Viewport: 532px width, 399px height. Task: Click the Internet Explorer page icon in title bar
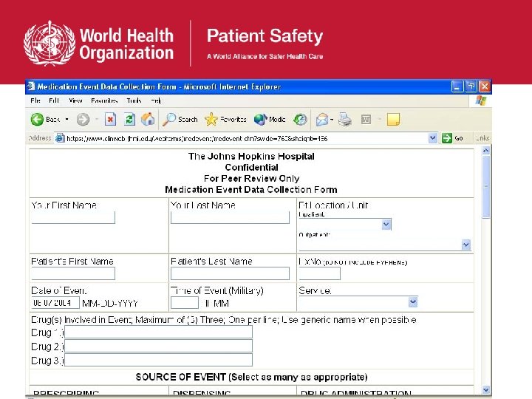pos(31,86)
